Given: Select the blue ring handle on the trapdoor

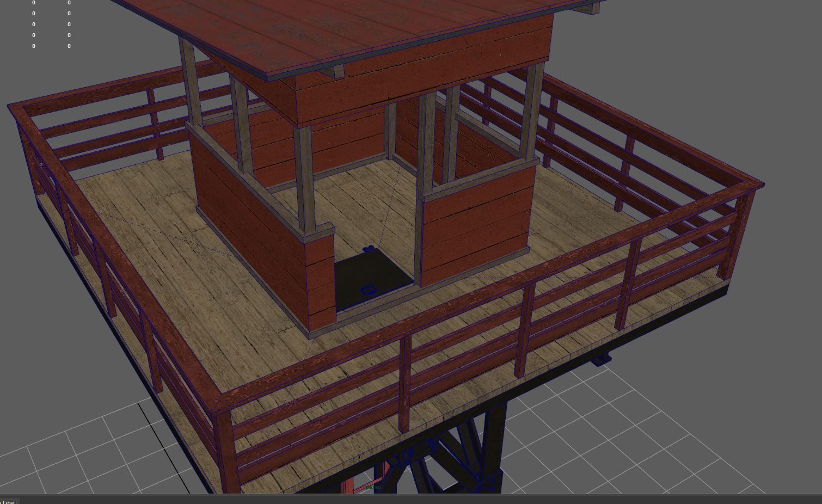Looking at the screenshot, I should pyautogui.click(x=368, y=290).
